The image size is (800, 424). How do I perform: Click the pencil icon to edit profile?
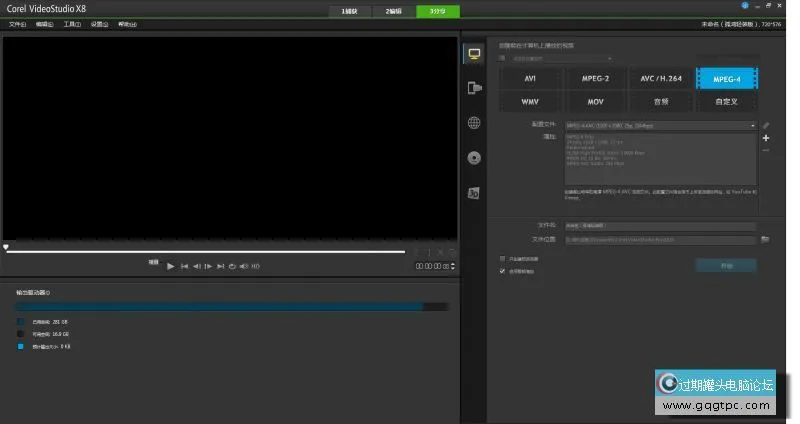[x=766, y=126]
